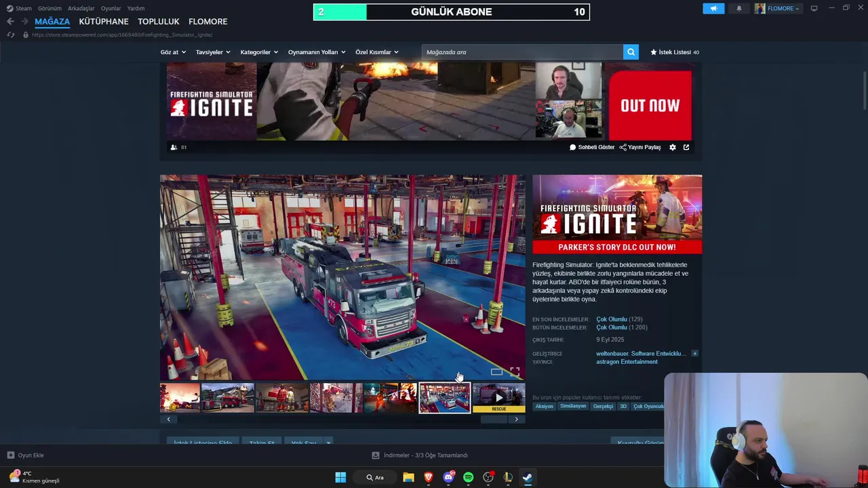This screenshot has height=488, width=868.
Task: Toggle theater mode on the screenshot viewer
Action: click(496, 371)
